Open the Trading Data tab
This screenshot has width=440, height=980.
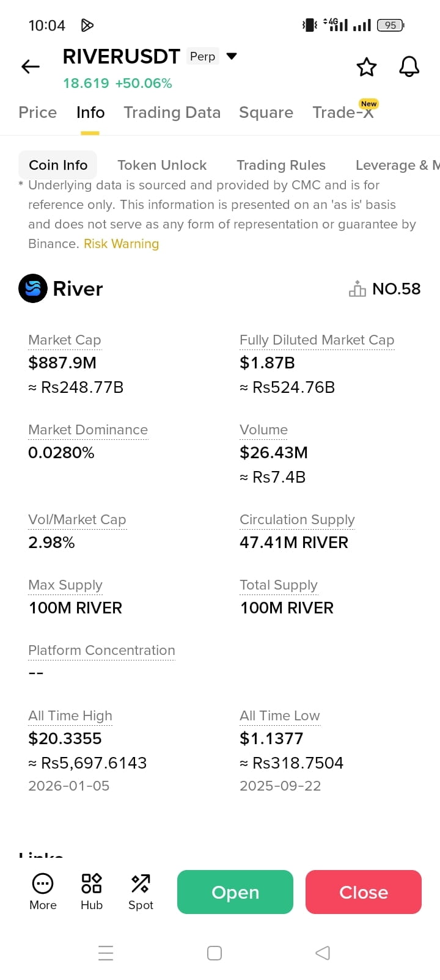coord(172,112)
